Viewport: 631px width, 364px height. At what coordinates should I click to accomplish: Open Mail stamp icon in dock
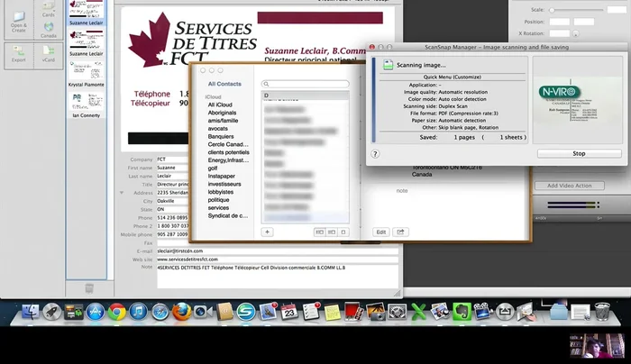tap(268, 312)
